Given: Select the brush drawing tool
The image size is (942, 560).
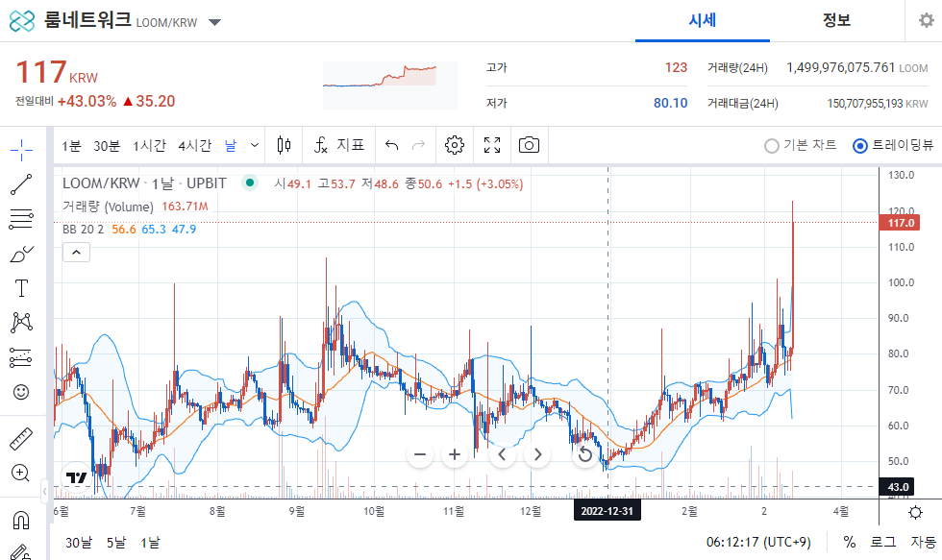Looking at the screenshot, I should (21, 254).
